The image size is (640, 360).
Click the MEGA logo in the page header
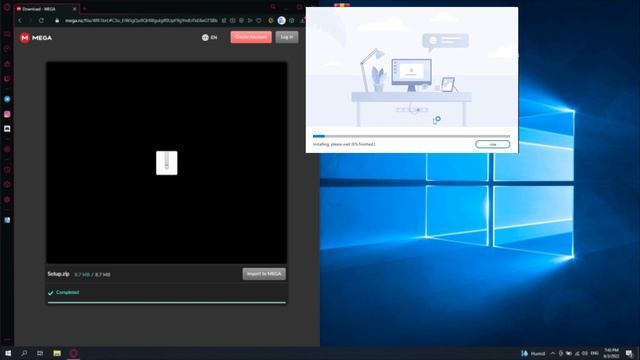36,38
